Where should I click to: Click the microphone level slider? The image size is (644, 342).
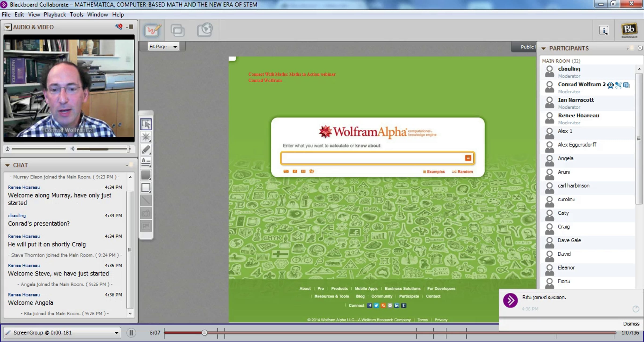tap(39, 149)
